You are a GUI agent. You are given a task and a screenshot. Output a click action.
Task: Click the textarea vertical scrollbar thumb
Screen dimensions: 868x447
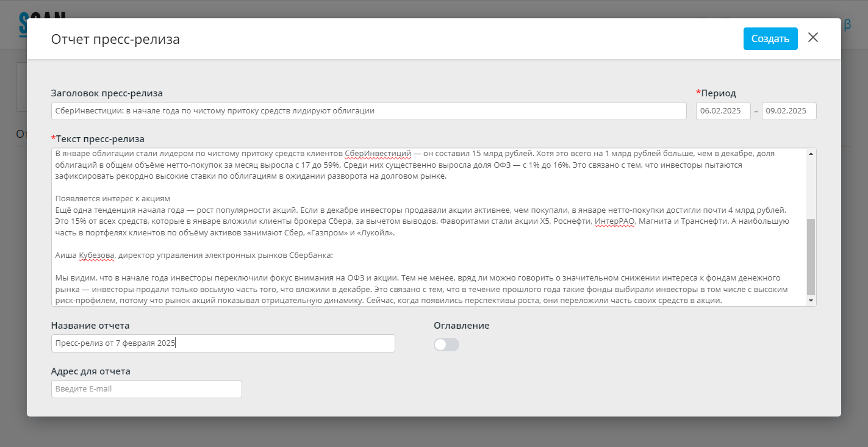click(x=811, y=257)
